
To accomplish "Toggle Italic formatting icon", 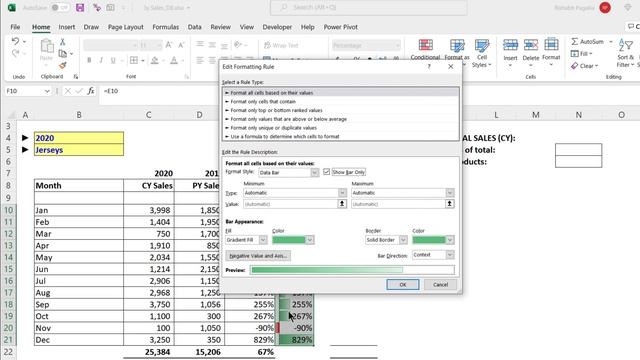I will (x=101, y=60).
